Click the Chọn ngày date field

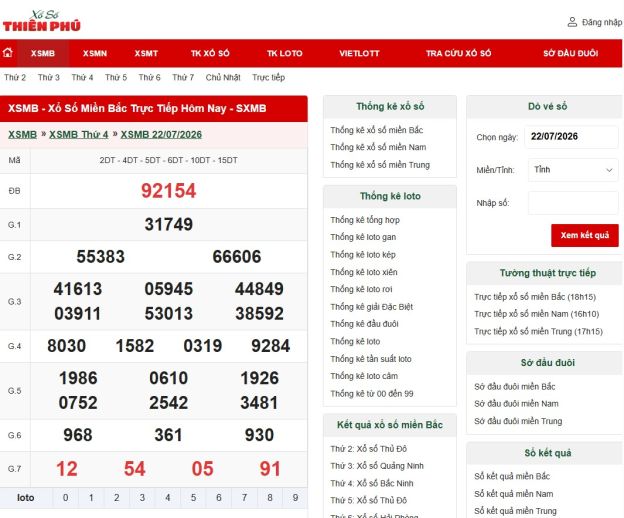[x=571, y=137]
